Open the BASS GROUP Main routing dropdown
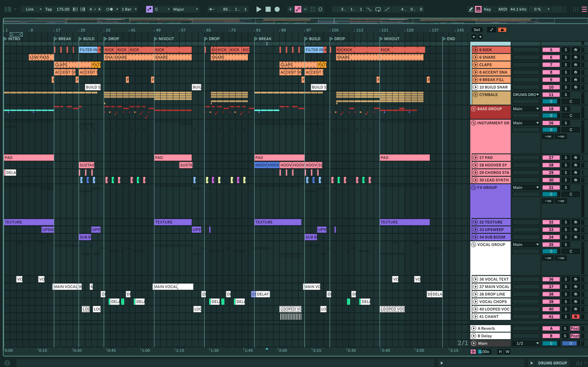The height and width of the screenshot is (367, 588). click(x=526, y=109)
